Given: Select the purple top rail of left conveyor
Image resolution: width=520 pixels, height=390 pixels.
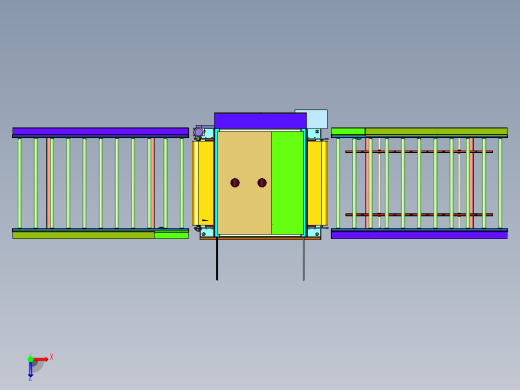Looking at the screenshot, I should (100, 131).
